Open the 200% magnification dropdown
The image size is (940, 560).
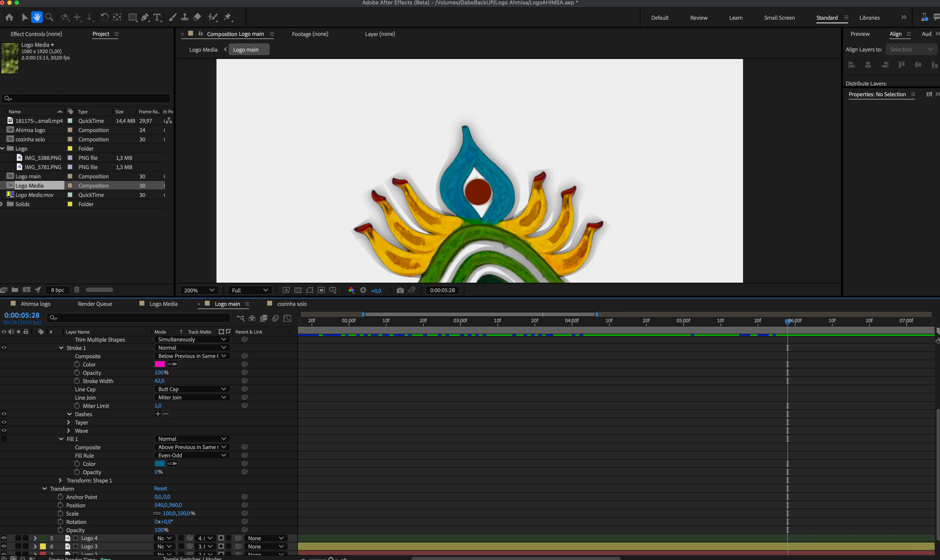point(199,290)
